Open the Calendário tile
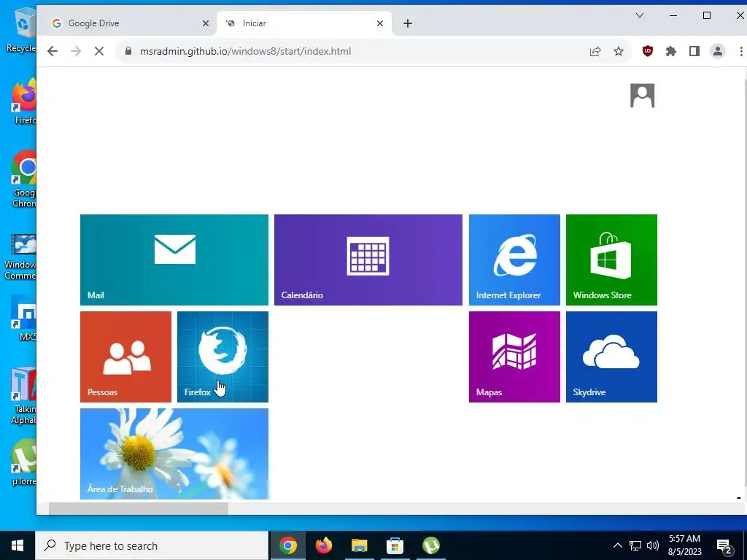 [368, 260]
